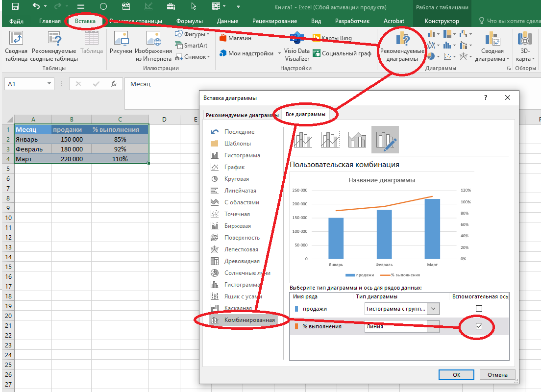The width and height of the screenshot is (541, 392).
Task: Open Социальный граф add-in
Action: pyautogui.click(x=342, y=53)
